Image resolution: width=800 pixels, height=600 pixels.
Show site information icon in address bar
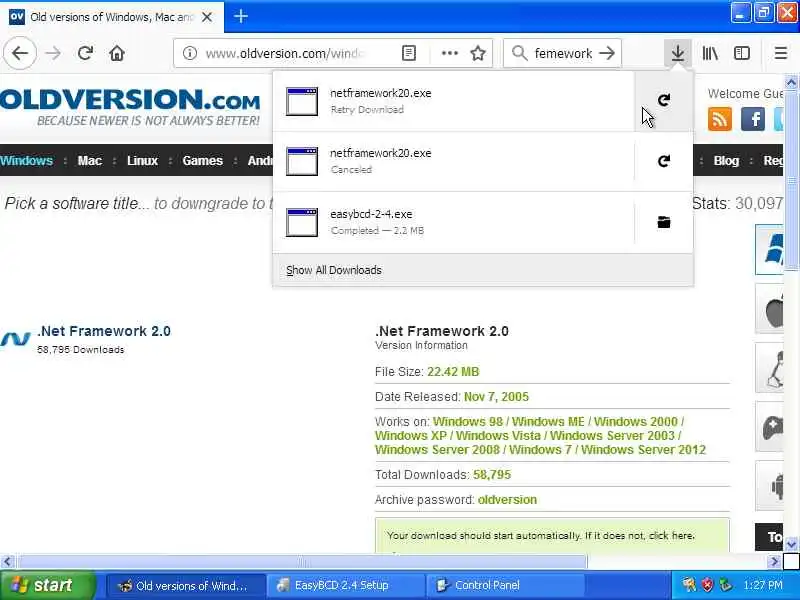[190, 53]
